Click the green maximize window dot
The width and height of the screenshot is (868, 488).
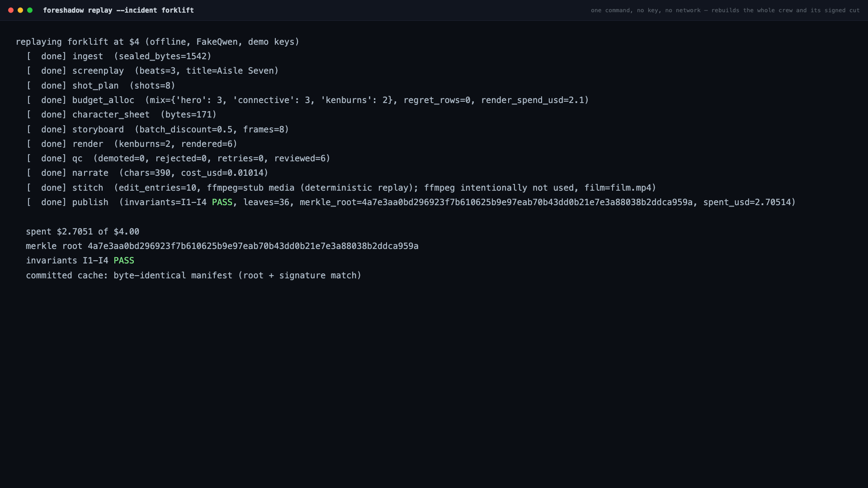(30, 10)
